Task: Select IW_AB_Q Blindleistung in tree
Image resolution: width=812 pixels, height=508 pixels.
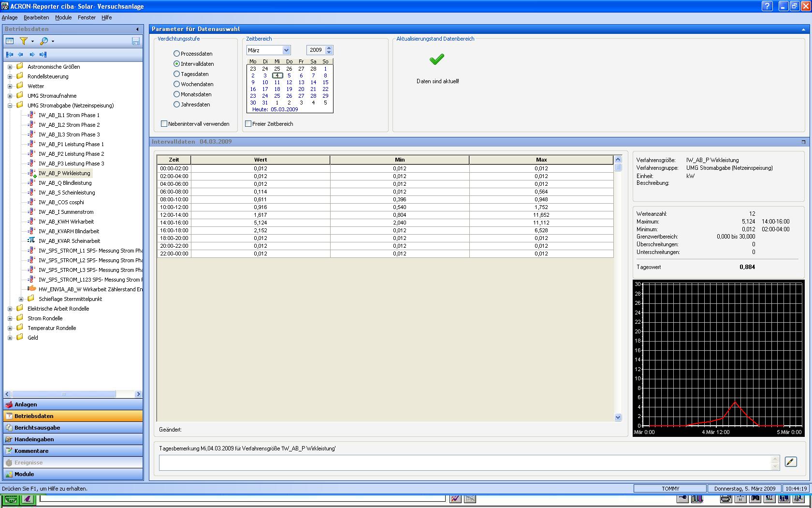Action: tap(65, 183)
